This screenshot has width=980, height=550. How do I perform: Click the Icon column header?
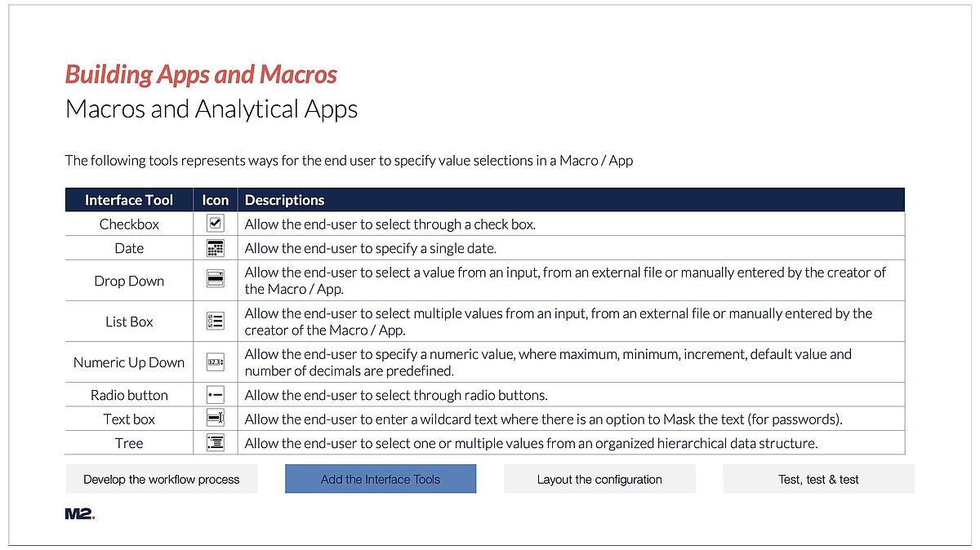tap(216, 200)
